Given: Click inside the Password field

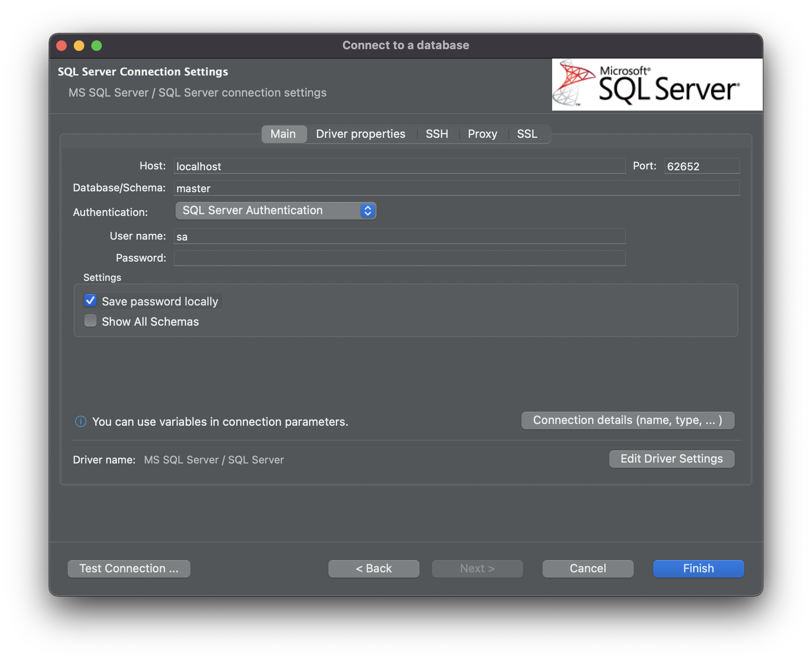Looking at the screenshot, I should tap(399, 258).
